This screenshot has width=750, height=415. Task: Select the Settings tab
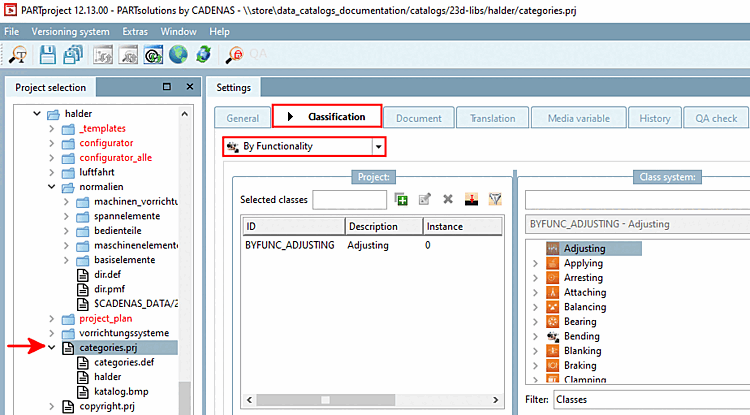(x=233, y=87)
